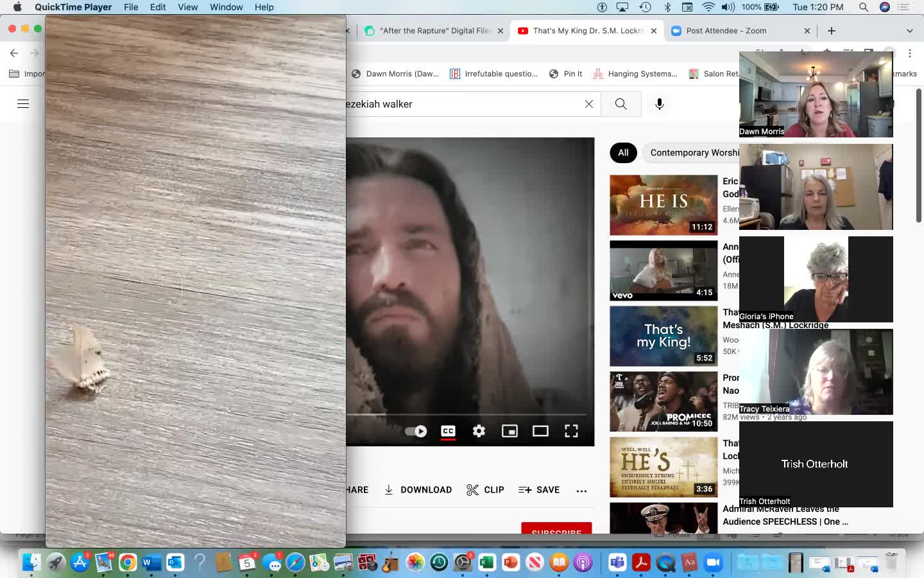Open QuickTime Player Help menu
Image resolution: width=924 pixels, height=578 pixels.
pyautogui.click(x=264, y=7)
